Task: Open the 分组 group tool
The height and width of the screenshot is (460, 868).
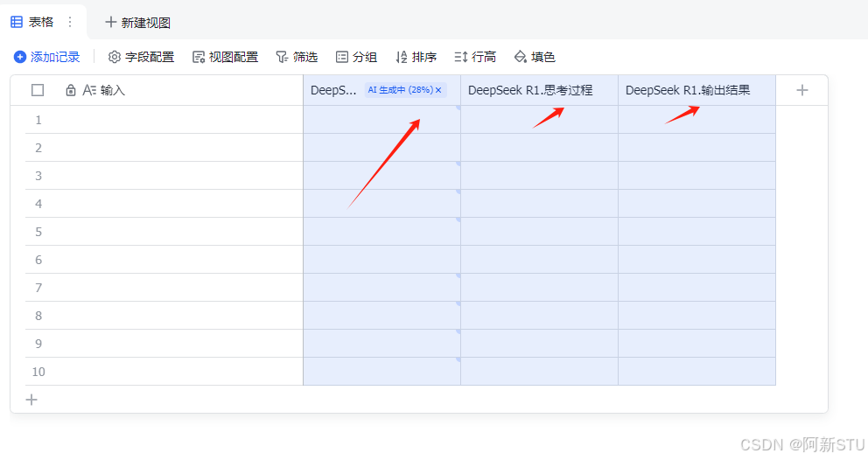Action: click(356, 57)
